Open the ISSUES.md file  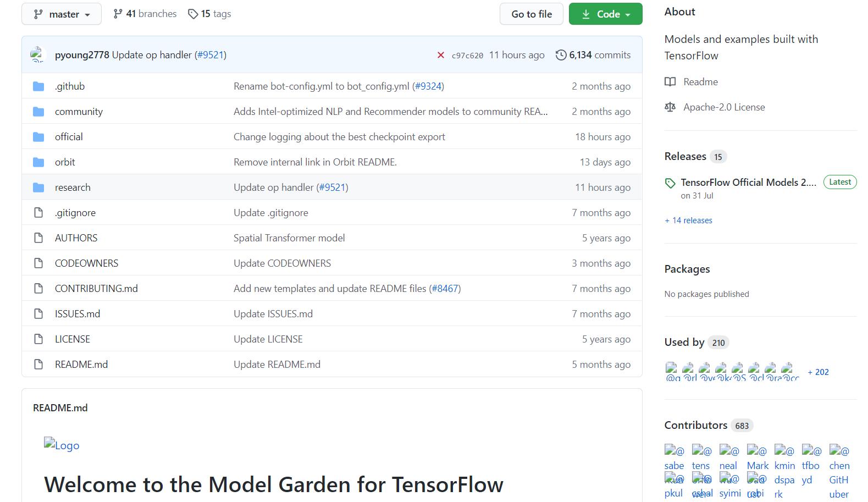pyautogui.click(x=78, y=314)
